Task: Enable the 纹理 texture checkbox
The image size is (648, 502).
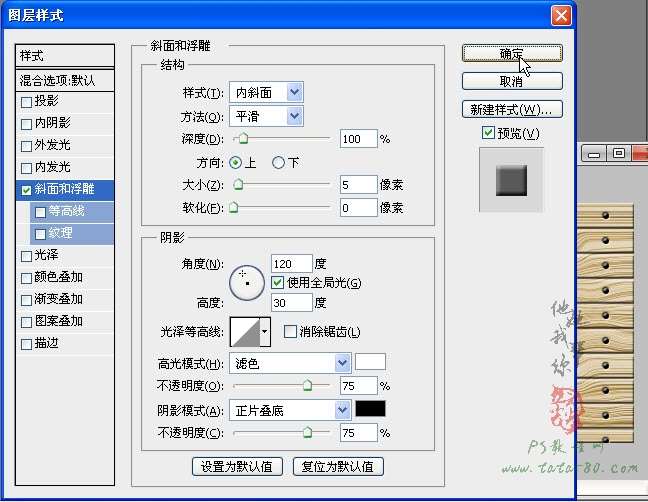Action: 40,234
